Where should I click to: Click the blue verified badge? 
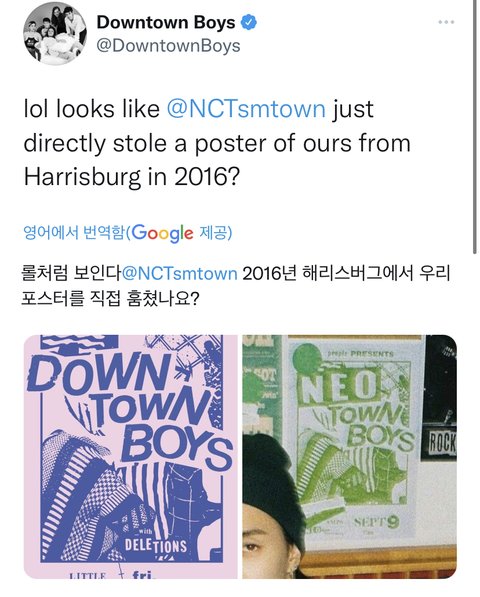tap(249, 22)
